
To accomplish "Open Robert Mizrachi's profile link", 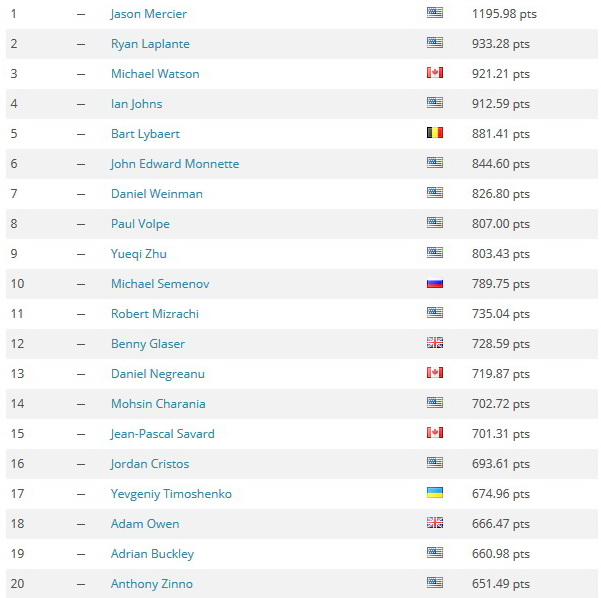I will (155, 314).
